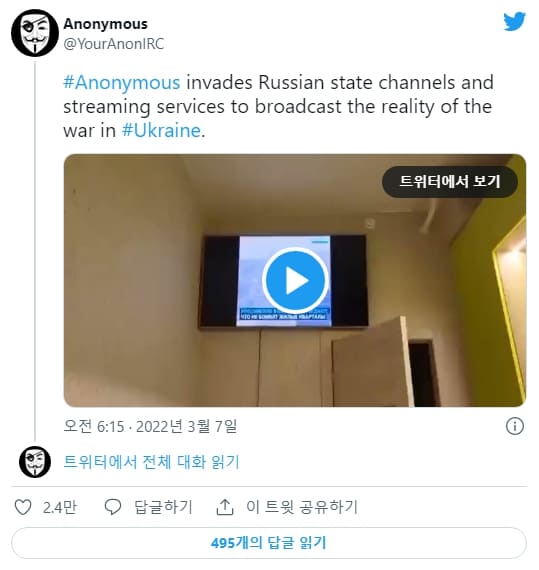The width and height of the screenshot is (539, 570).
Task: Open the @YourAnonIRC handle
Action: (114, 44)
